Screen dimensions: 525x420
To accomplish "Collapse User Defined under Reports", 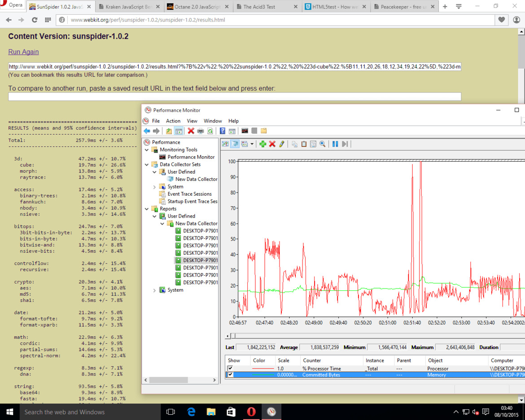I will click(154, 216).
